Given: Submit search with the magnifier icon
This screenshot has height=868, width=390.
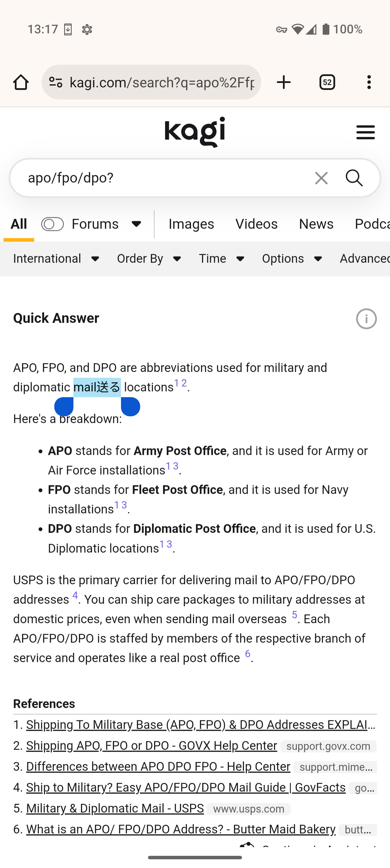Looking at the screenshot, I should click(x=354, y=178).
